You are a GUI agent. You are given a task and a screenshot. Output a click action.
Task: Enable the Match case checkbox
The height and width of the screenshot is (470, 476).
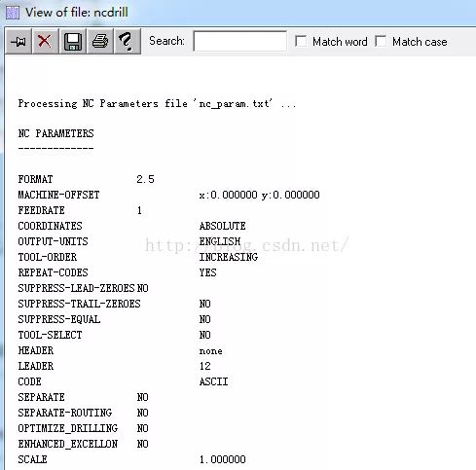pyautogui.click(x=381, y=42)
